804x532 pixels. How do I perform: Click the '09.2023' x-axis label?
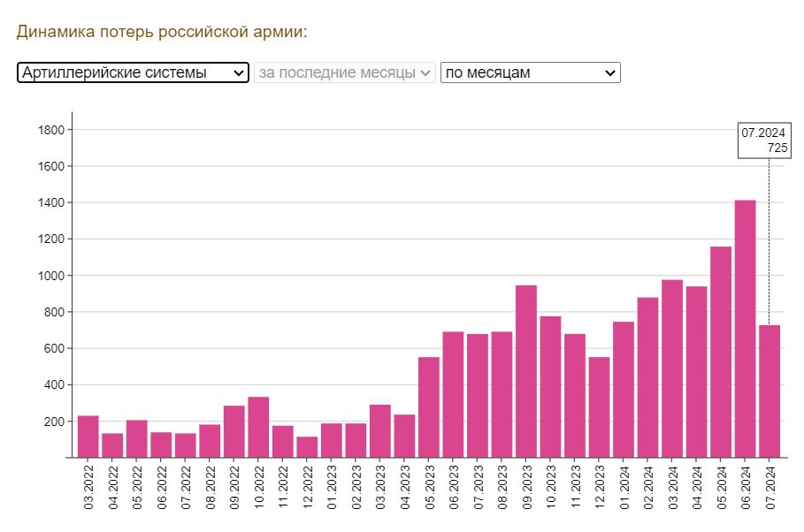click(x=526, y=487)
